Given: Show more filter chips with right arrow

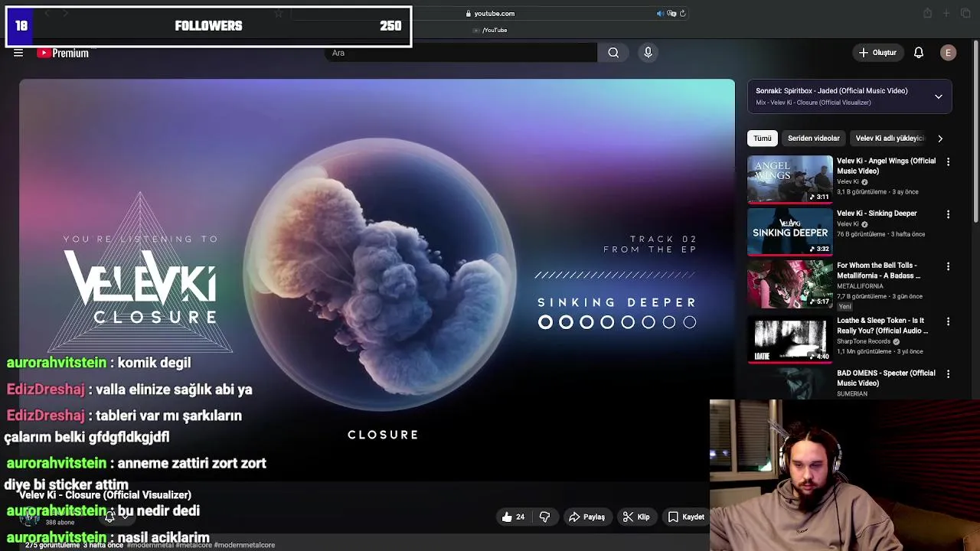Looking at the screenshot, I should (940, 139).
